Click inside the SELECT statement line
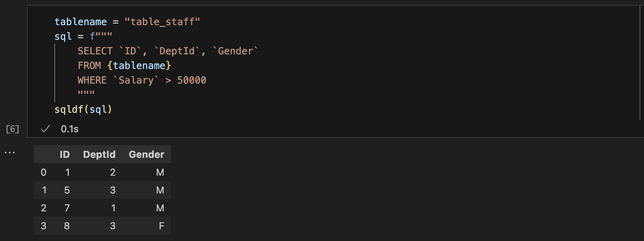The image size is (644, 241). point(168,51)
